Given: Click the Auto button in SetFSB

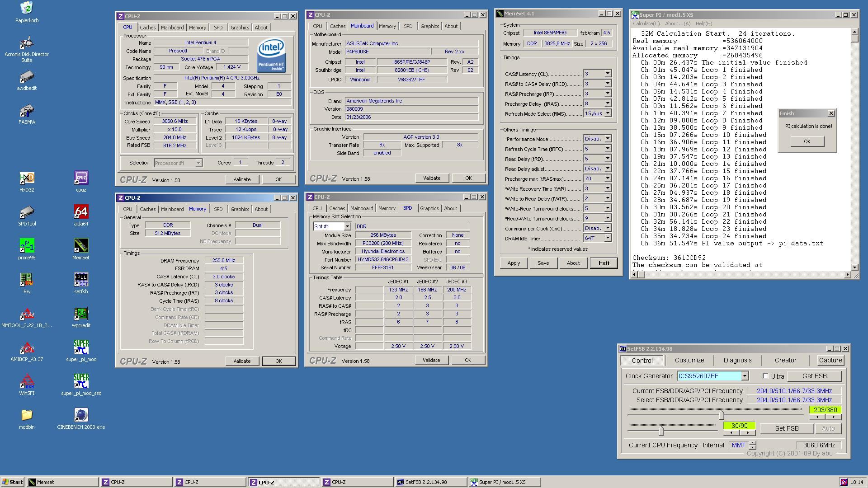Looking at the screenshot, I should coord(828,428).
